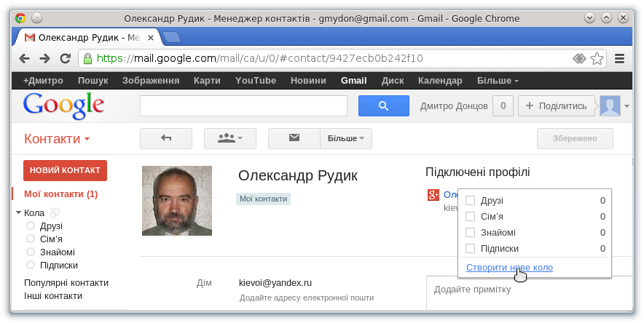Click the Збережено button
The height and width of the screenshot is (323, 644).
pos(575,138)
